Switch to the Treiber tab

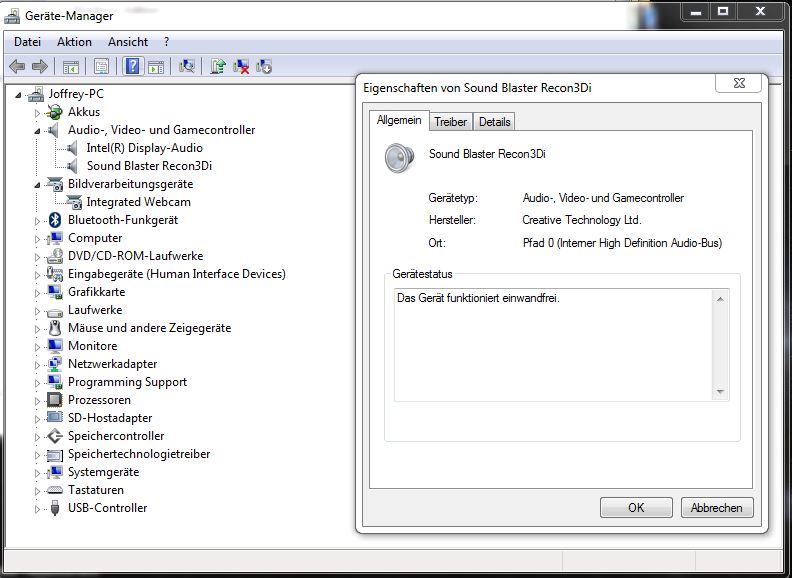450,122
